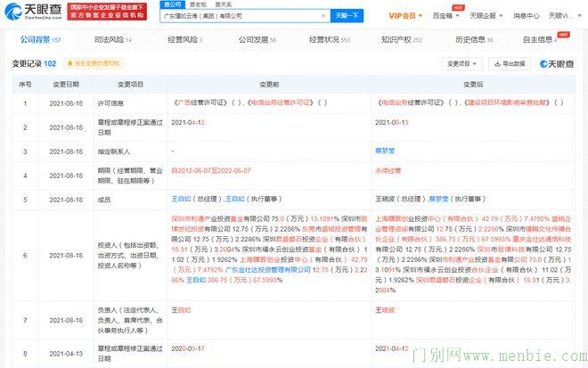Expand the 百宝箱 toolbox menu

[445, 16]
